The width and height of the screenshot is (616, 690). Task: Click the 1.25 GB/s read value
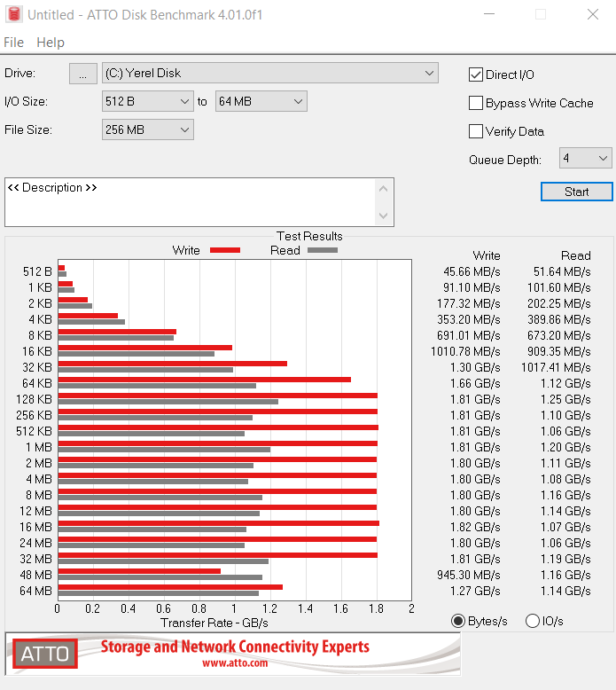(565, 399)
